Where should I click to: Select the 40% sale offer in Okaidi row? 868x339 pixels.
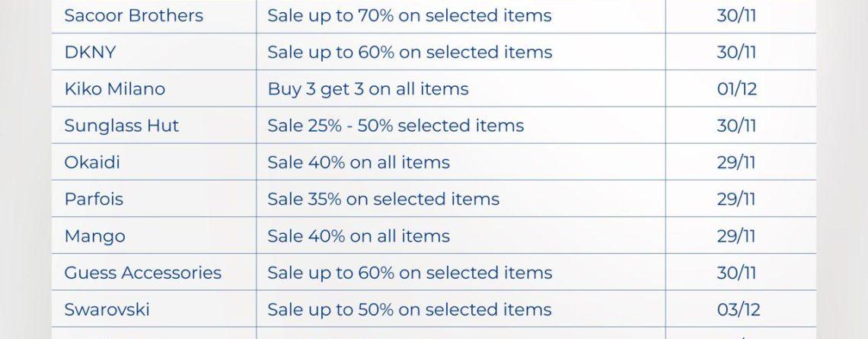point(358,162)
